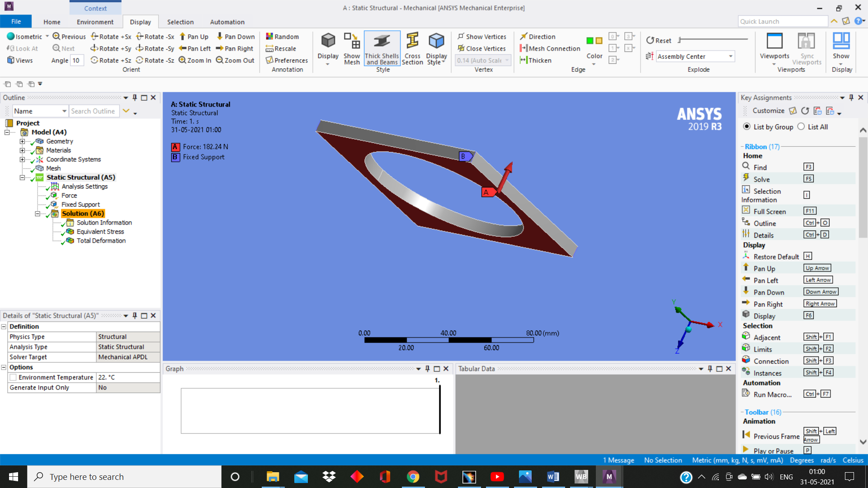Collapse the Options section in Details
This screenshot has width=868, height=488.
click(4, 367)
